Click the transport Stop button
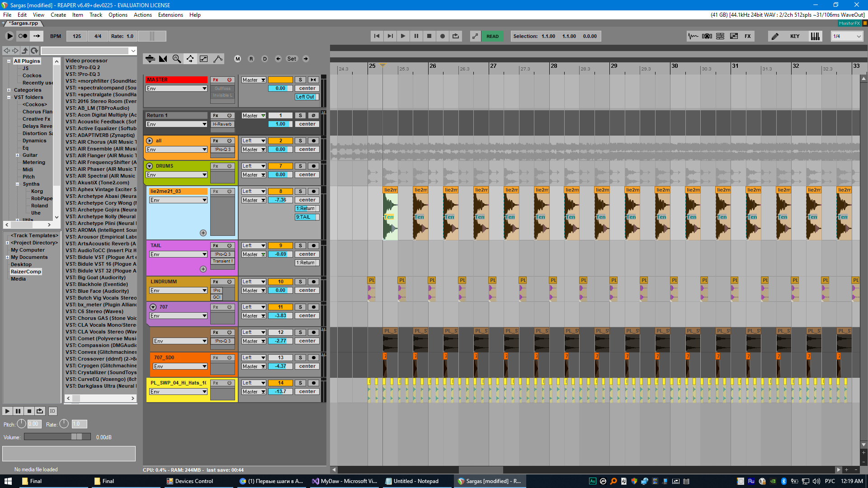868x488 pixels. coord(429,36)
